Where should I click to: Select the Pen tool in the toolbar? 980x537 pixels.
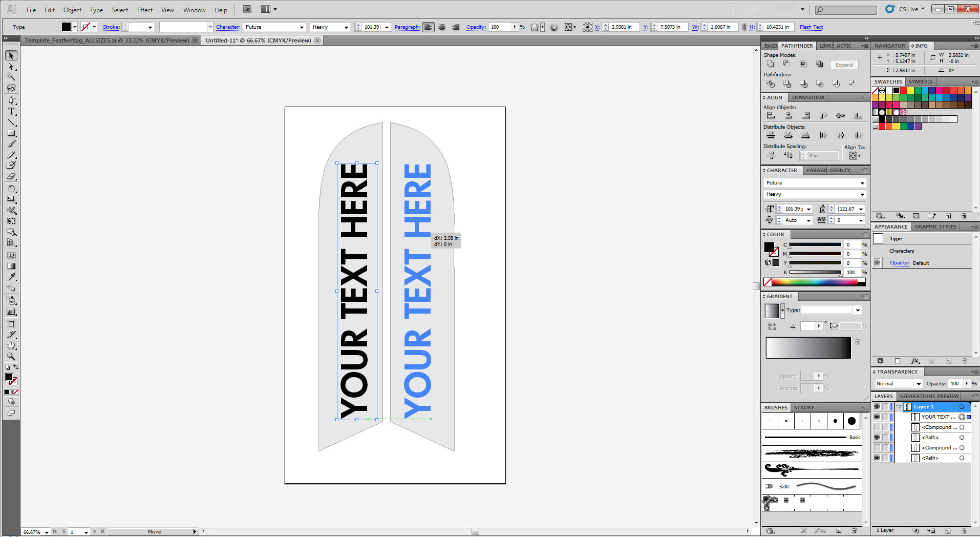(11, 100)
